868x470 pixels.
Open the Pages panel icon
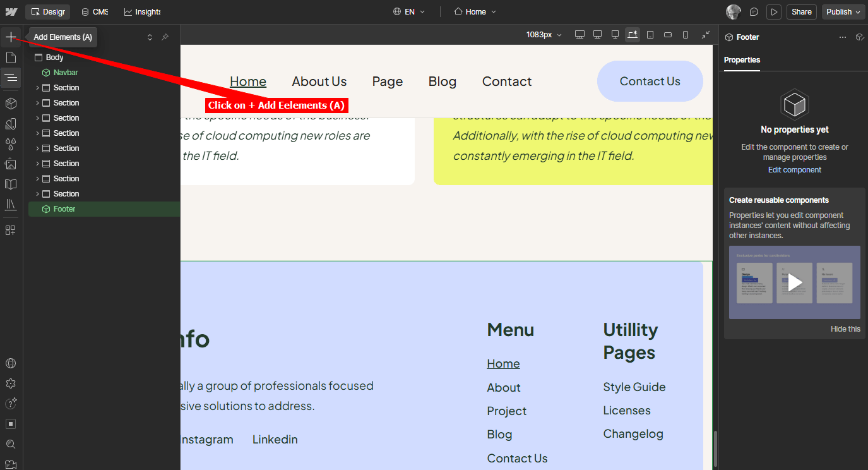(11, 57)
